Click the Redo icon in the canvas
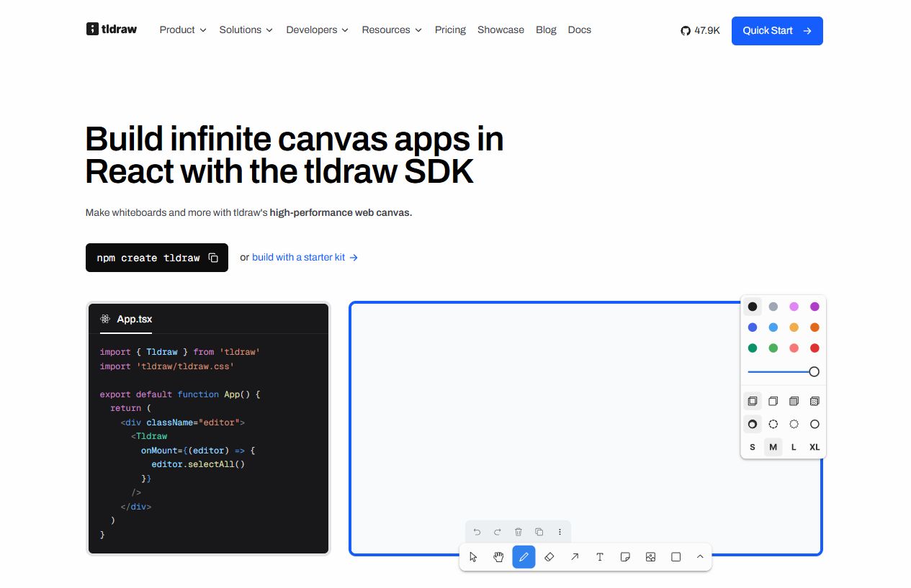The width and height of the screenshot is (911, 588). pos(498,532)
